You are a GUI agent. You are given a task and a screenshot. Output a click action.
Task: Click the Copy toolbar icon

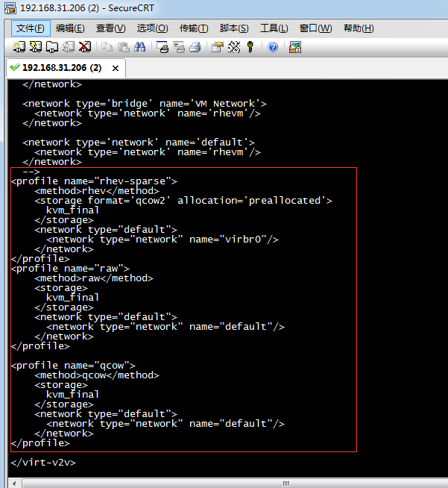point(107,47)
